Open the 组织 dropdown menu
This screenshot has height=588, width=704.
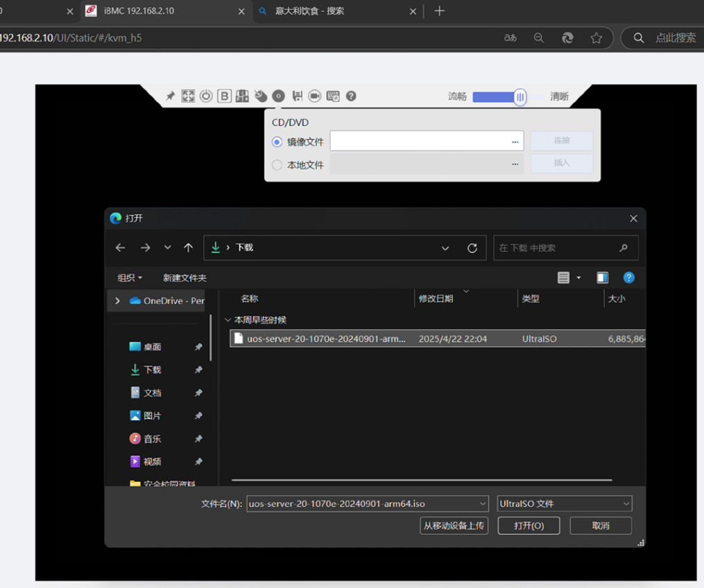pyautogui.click(x=130, y=278)
